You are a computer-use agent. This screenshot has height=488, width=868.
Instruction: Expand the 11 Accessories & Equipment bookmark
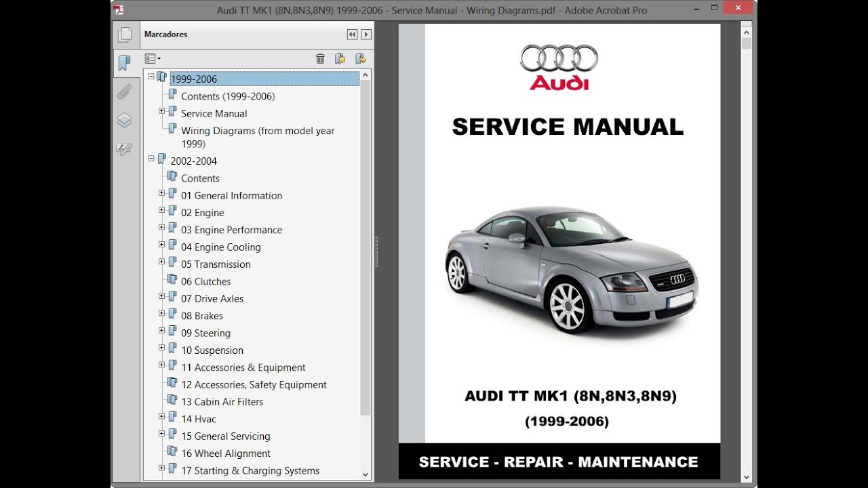pyautogui.click(x=162, y=365)
